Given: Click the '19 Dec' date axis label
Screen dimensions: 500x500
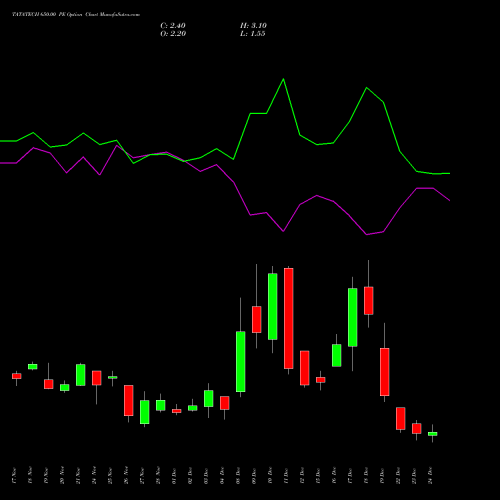Looking at the screenshot, I should click(x=382, y=476).
